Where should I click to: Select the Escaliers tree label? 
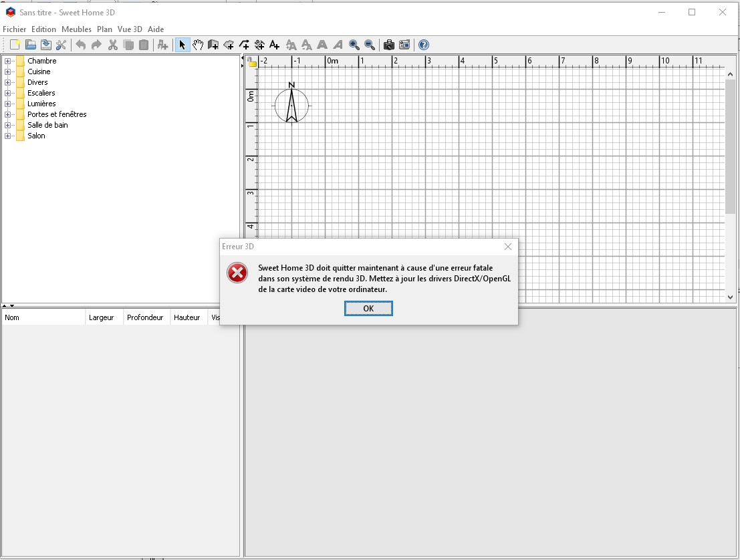point(41,93)
